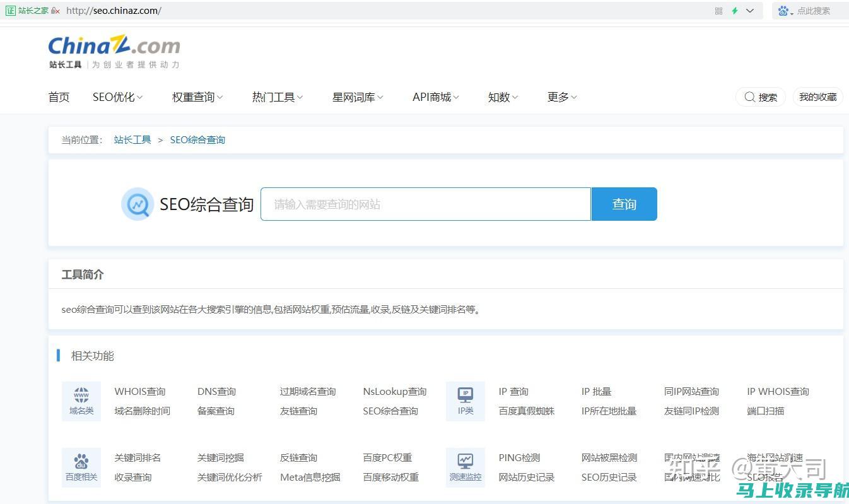Open 反链查询 link
The height and width of the screenshot is (504, 849).
coord(298,458)
